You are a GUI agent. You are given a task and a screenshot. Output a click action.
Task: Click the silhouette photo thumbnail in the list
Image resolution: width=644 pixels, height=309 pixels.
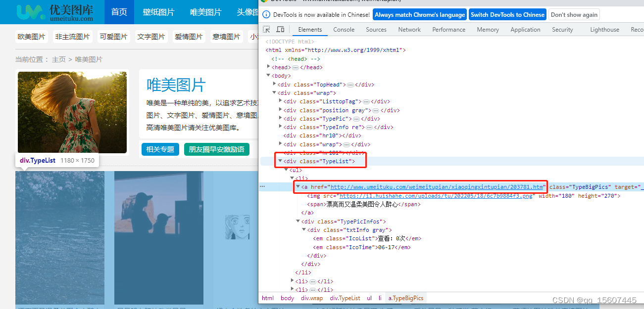[x=159, y=237]
